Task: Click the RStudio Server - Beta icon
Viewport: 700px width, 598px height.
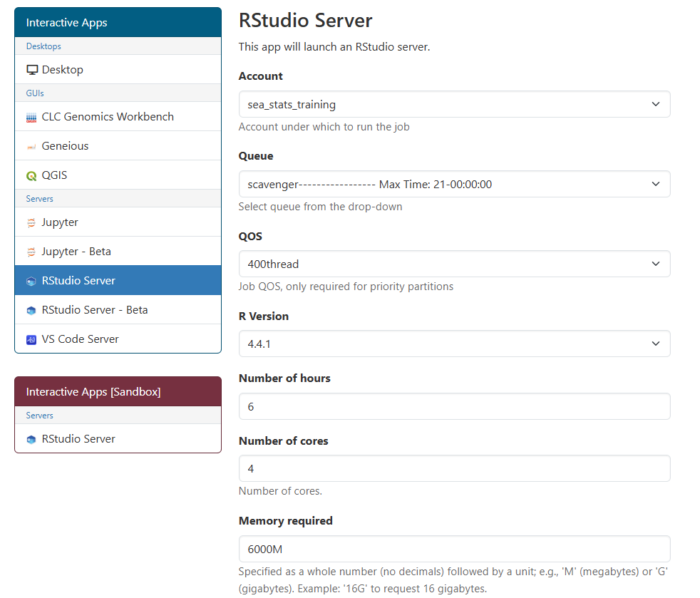Action: click(x=31, y=311)
